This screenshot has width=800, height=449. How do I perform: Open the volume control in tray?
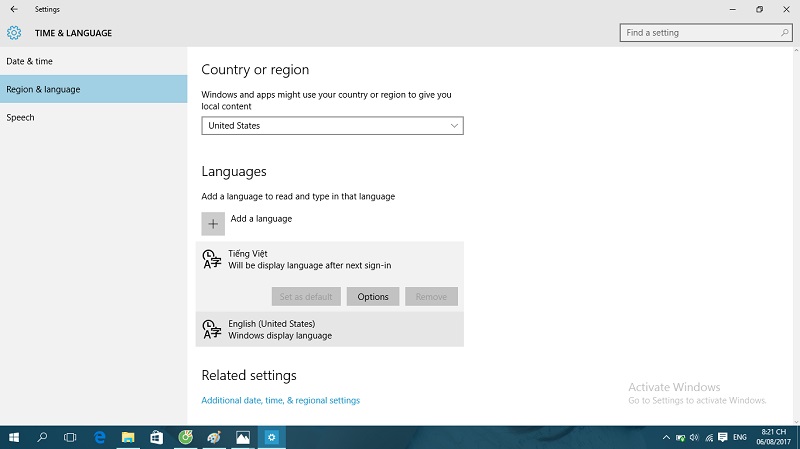coord(694,437)
